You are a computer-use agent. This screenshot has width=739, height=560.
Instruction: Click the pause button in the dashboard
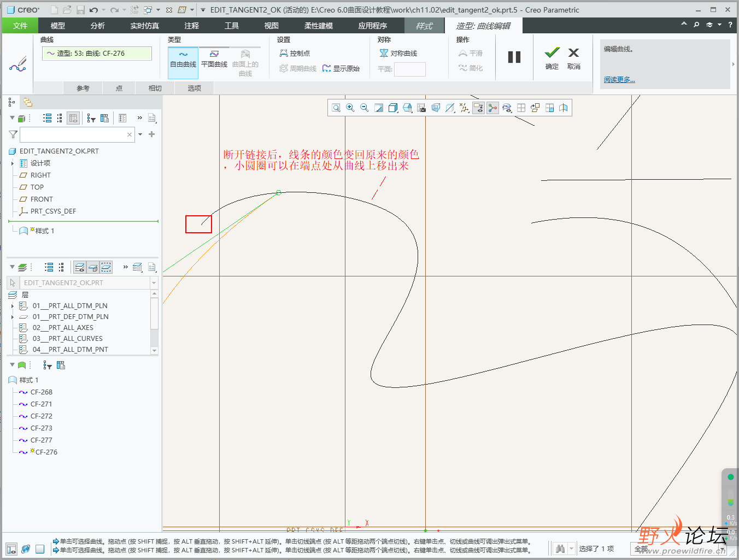coord(514,57)
